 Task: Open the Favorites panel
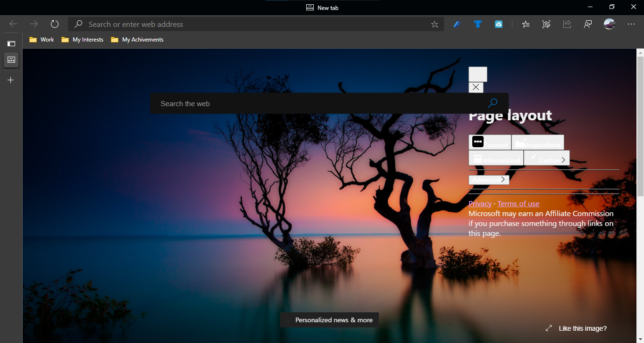(x=526, y=24)
